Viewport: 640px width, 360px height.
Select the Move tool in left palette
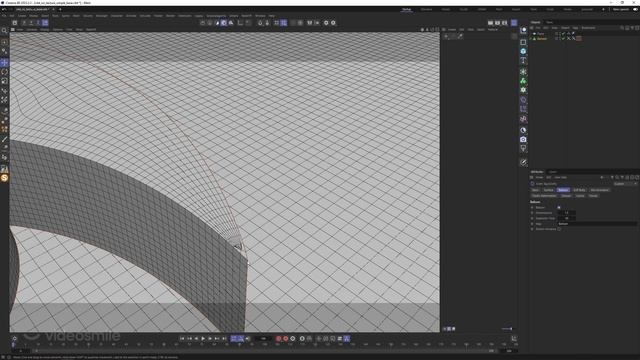point(4,62)
